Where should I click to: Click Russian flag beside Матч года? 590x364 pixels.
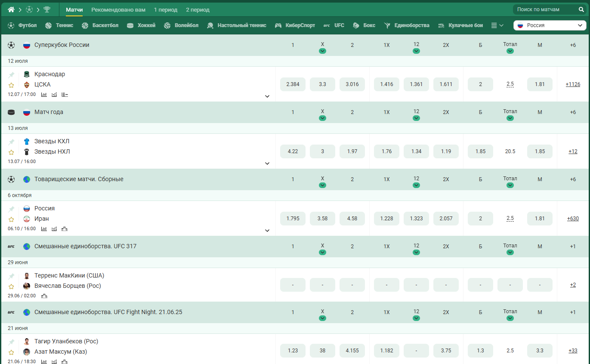27,112
